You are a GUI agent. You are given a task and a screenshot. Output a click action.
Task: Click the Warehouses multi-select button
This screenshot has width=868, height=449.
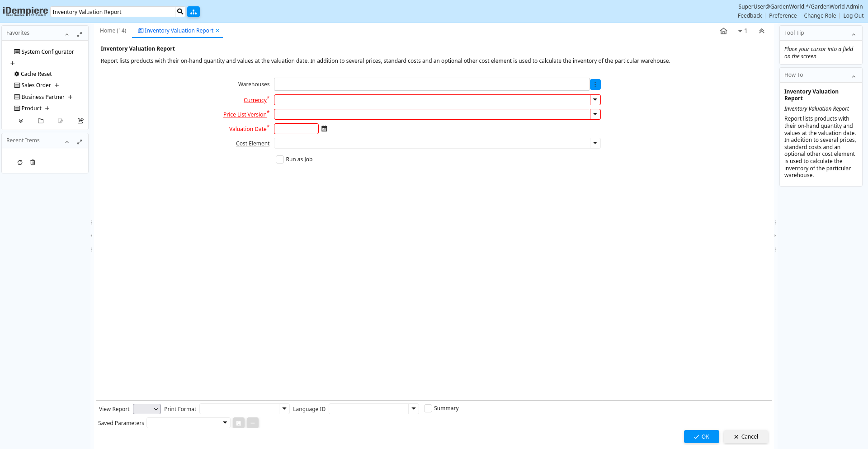[x=595, y=84]
